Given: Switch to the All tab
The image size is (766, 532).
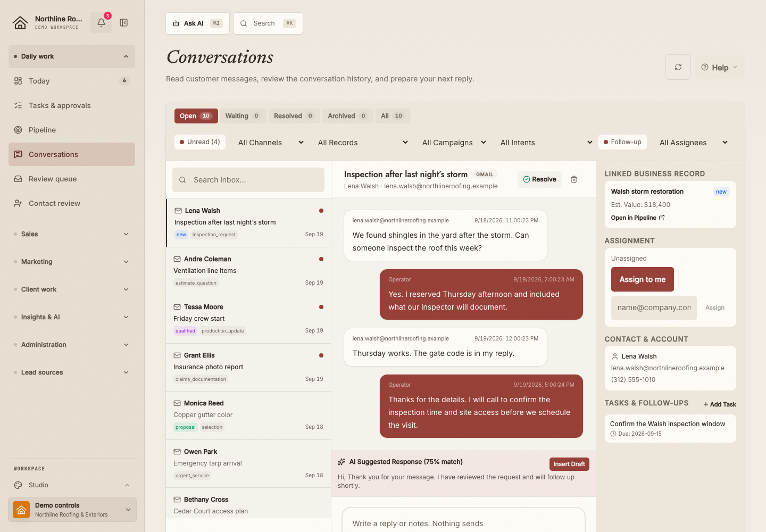Looking at the screenshot, I should pyautogui.click(x=393, y=116).
